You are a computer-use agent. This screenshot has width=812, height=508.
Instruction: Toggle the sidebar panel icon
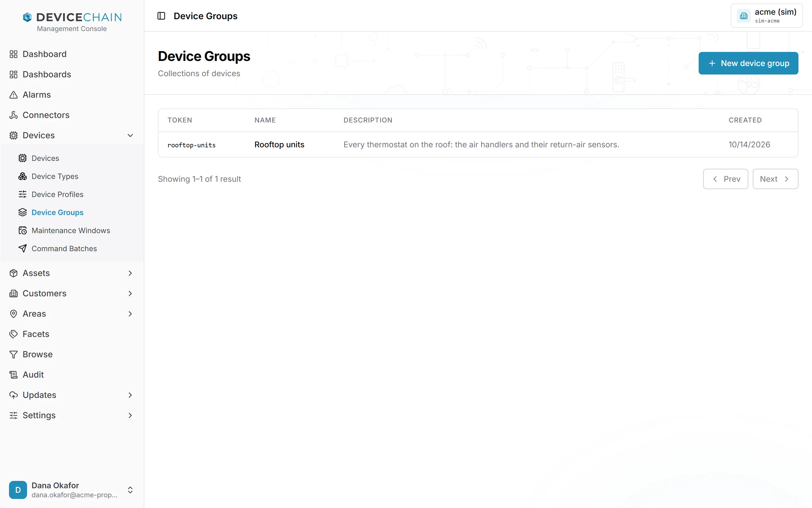pyautogui.click(x=161, y=16)
